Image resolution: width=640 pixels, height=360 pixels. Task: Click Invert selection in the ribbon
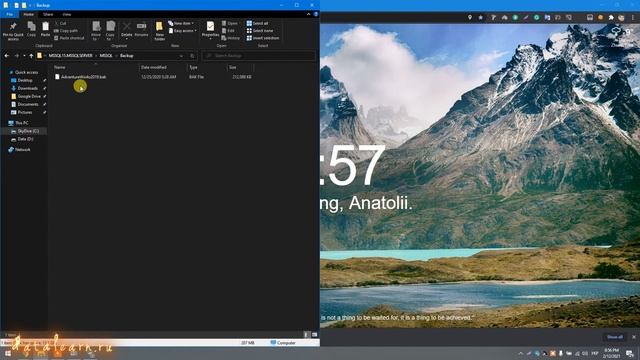pyautogui.click(x=263, y=38)
